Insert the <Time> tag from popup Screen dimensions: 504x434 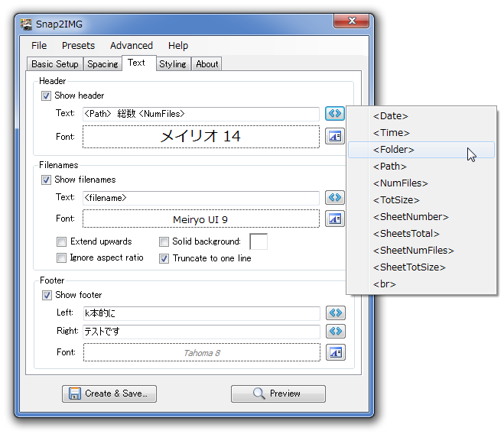pyautogui.click(x=421, y=133)
